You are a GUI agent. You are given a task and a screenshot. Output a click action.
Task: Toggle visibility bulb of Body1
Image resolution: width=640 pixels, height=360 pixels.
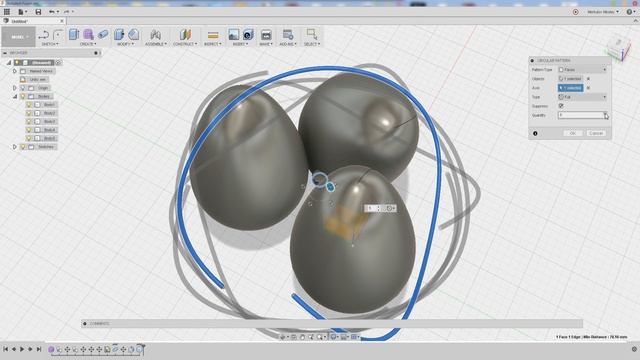(x=29, y=105)
